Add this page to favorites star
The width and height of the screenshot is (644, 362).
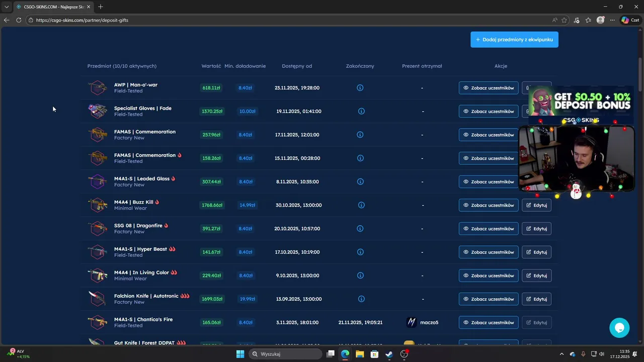tap(564, 20)
